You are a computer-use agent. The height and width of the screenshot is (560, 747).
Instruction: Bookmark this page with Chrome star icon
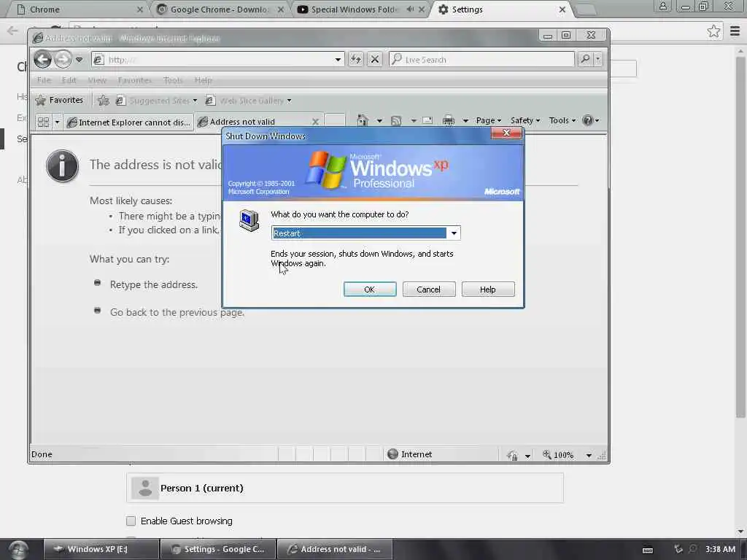713,31
